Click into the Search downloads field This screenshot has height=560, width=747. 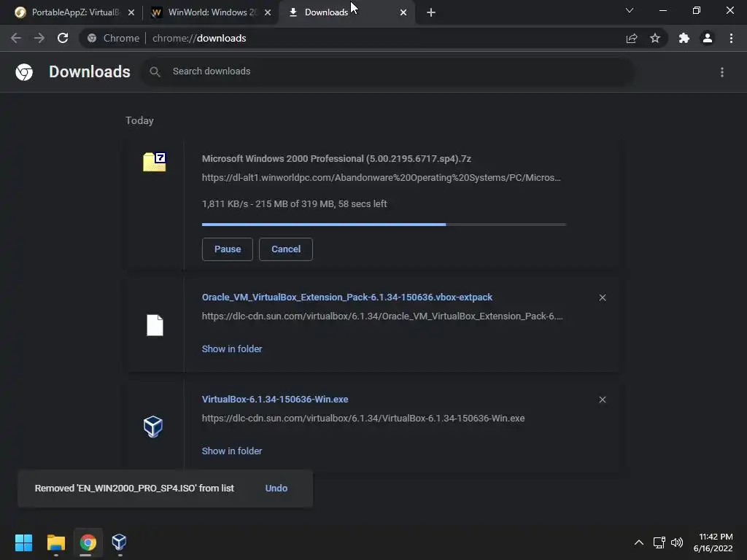pyautogui.click(x=387, y=71)
